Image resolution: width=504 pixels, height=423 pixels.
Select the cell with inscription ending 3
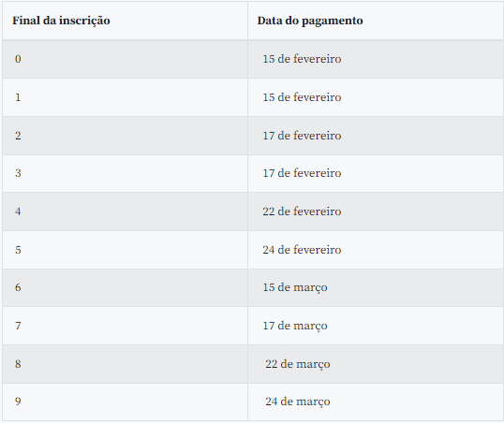click(125, 173)
